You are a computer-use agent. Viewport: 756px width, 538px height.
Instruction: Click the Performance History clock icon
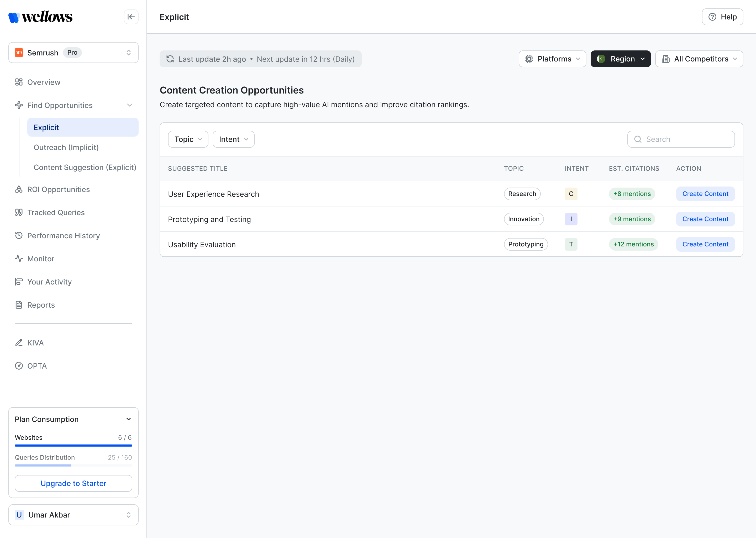(19, 236)
